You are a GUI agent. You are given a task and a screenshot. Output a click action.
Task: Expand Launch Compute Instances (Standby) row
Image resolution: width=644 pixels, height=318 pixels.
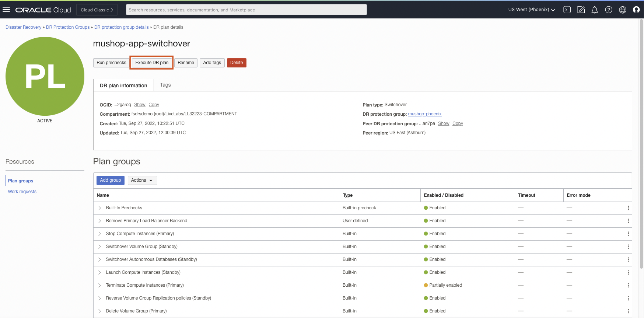99,273
